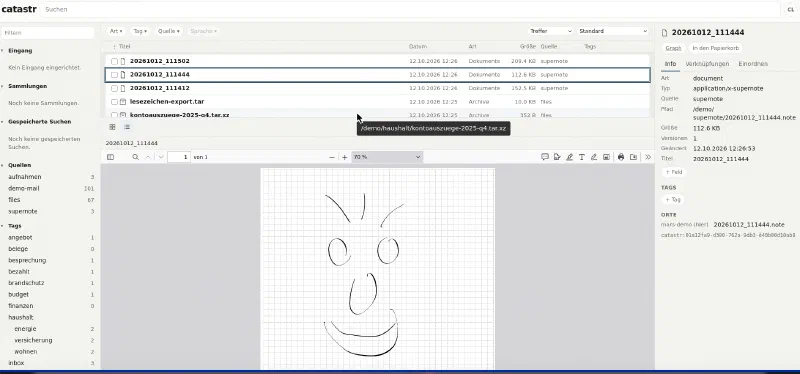Select the comment annotation icon
This screenshot has width=800, height=374.
[544, 157]
